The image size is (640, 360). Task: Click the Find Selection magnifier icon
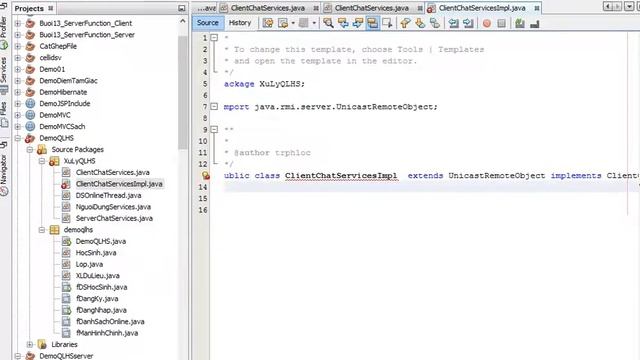[x=328, y=23]
